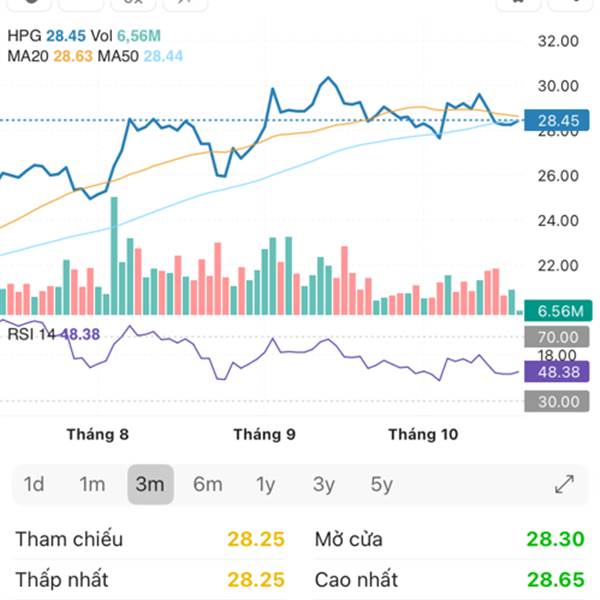Click the purple RSI value tag 48.38

559,372
